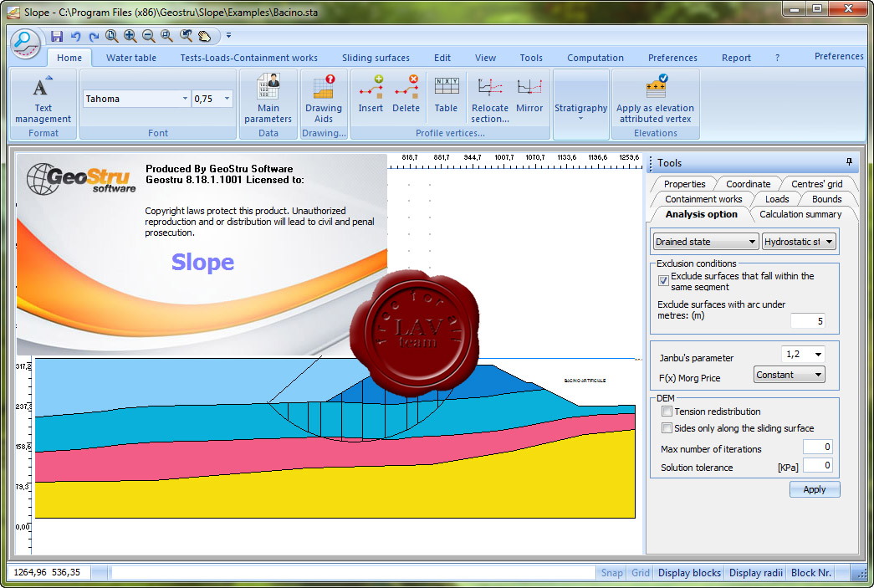874x588 pixels.
Task: Return to previous zoom view
Action: click(186, 36)
